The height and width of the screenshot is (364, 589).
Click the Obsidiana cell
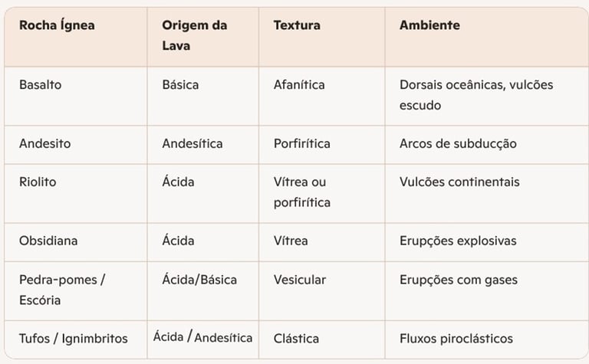(x=48, y=241)
